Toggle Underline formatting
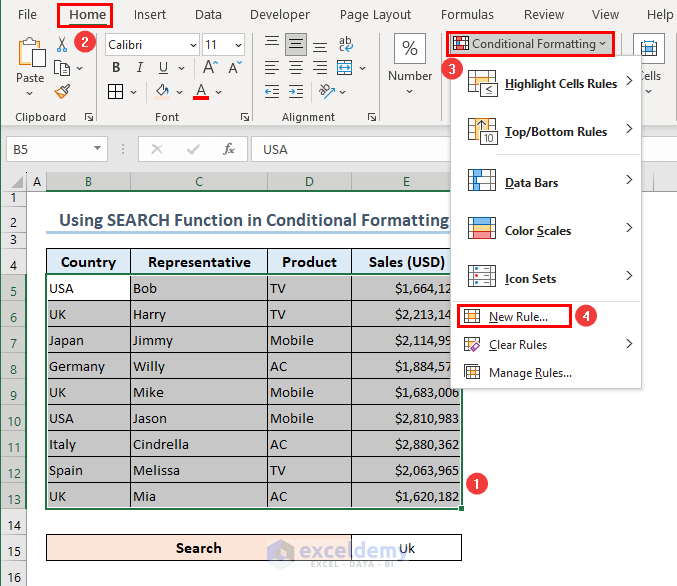Viewport: 677px width, 586px height. click(x=162, y=68)
